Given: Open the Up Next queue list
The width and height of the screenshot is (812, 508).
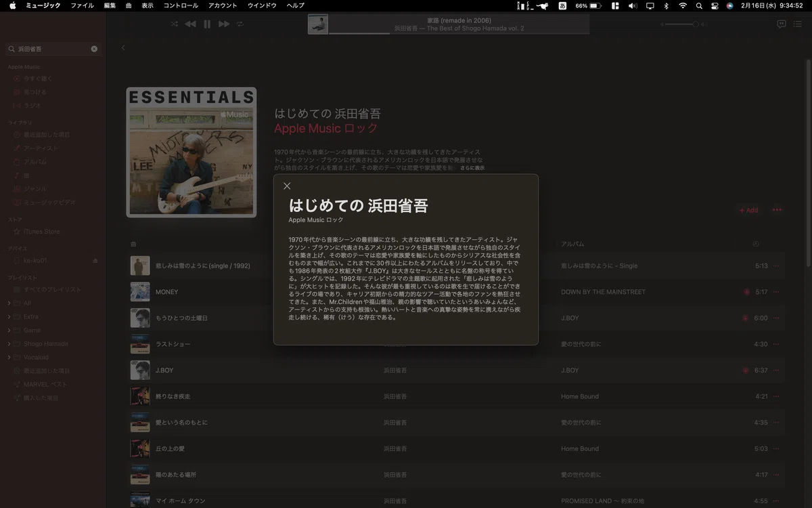Looking at the screenshot, I should [798, 24].
